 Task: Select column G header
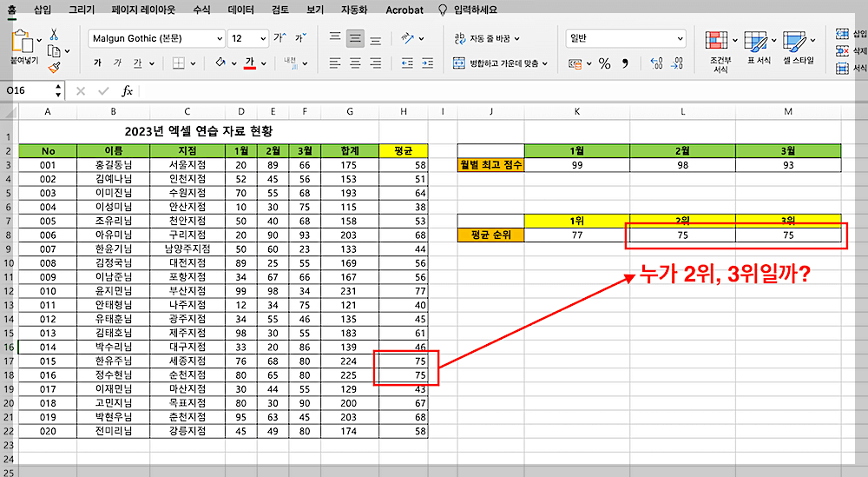coord(350,111)
